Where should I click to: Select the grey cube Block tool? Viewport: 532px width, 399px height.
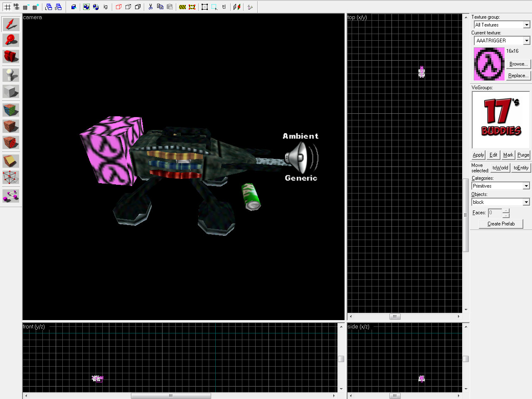(x=11, y=91)
